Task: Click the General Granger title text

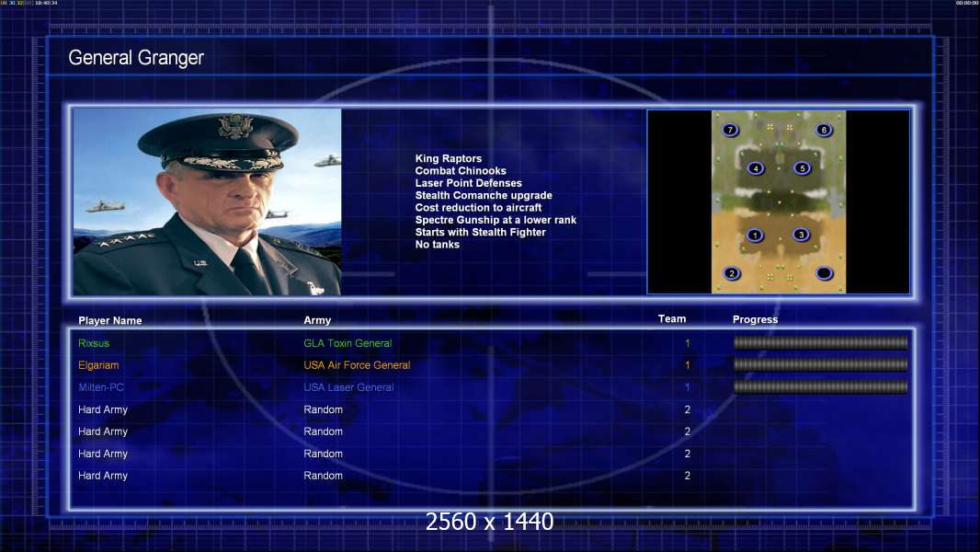Action: (x=136, y=58)
